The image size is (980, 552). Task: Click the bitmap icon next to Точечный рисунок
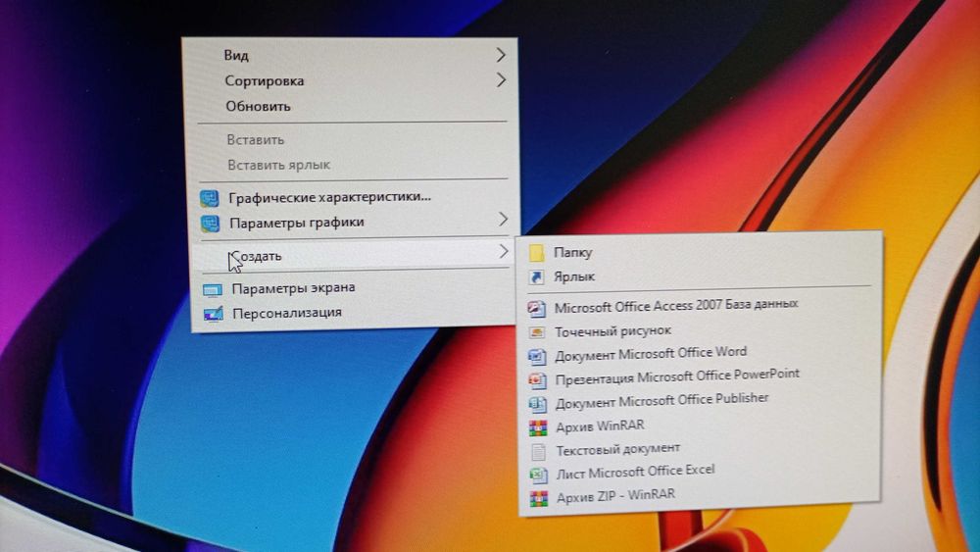537,332
